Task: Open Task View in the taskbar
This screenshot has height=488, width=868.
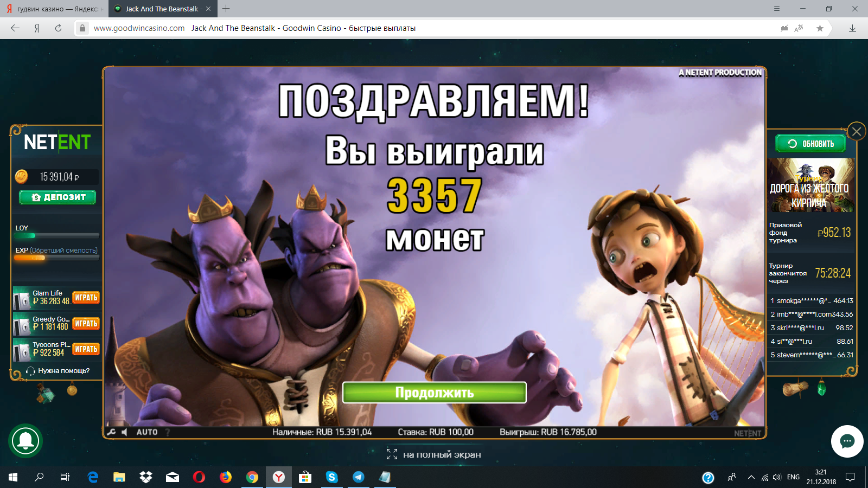Action: point(65,477)
